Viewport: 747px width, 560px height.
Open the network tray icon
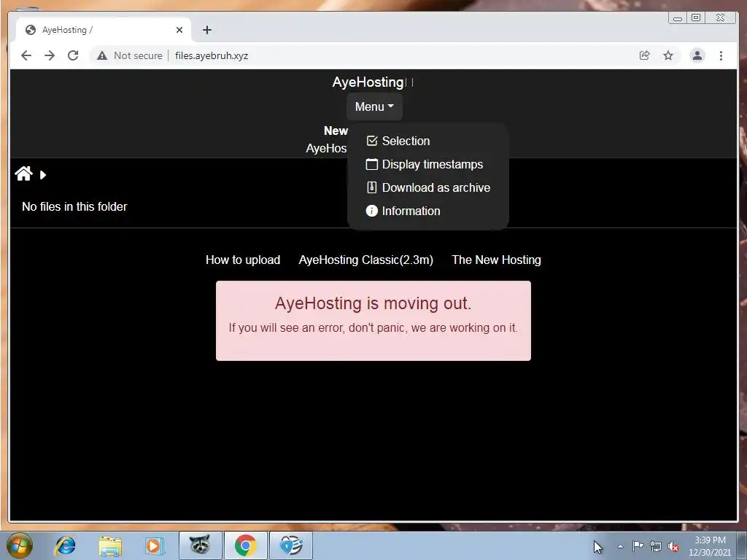click(x=656, y=547)
